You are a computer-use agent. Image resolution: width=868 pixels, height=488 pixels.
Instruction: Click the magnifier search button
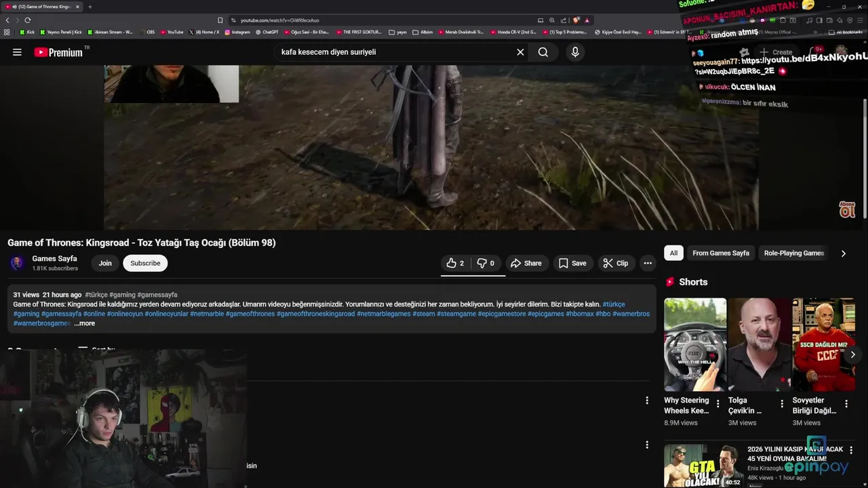543,52
